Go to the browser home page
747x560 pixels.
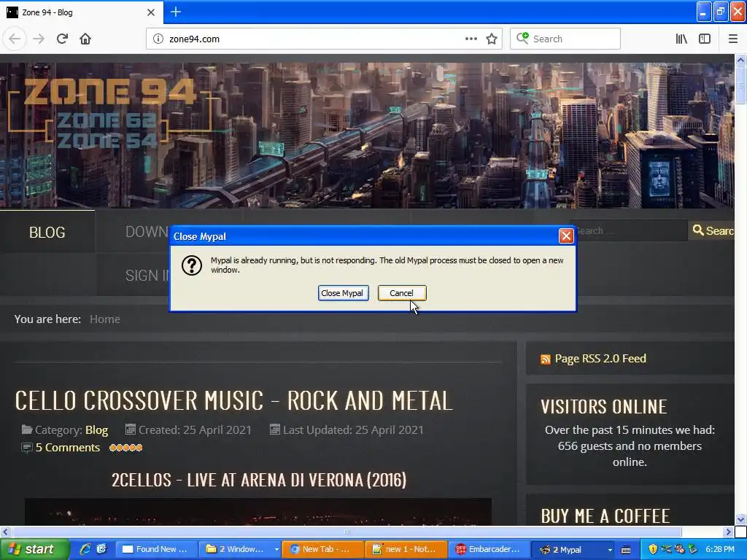85,39
